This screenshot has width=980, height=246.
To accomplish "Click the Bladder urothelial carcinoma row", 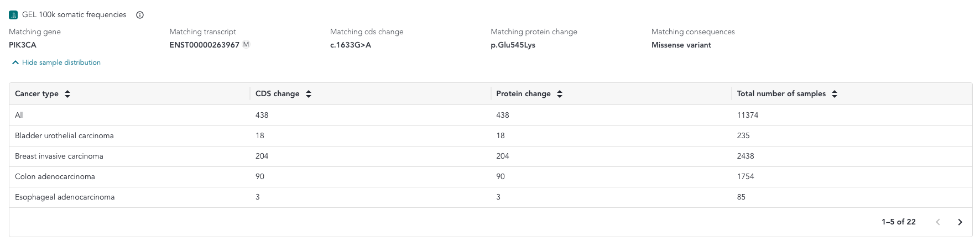I will (491, 136).
